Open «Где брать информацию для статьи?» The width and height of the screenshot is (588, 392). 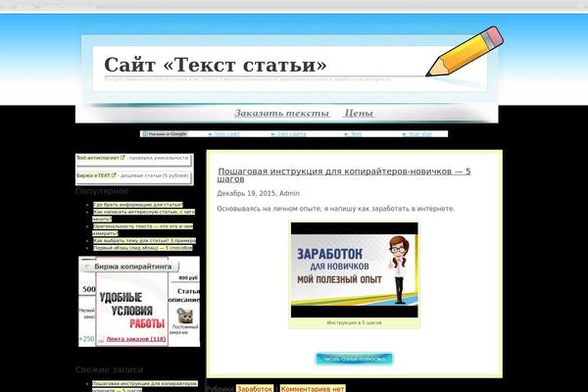point(138,205)
